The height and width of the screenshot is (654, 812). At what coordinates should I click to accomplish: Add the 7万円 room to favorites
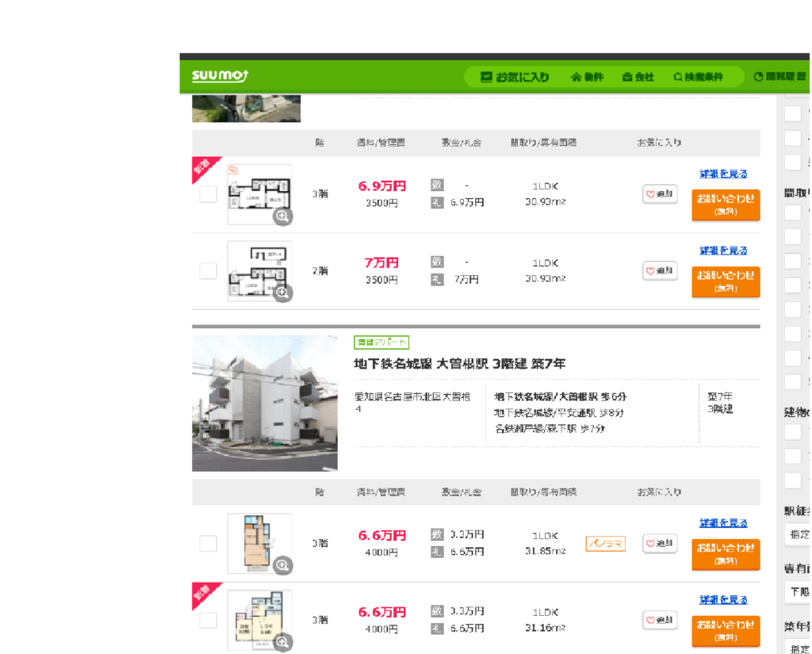(660, 271)
